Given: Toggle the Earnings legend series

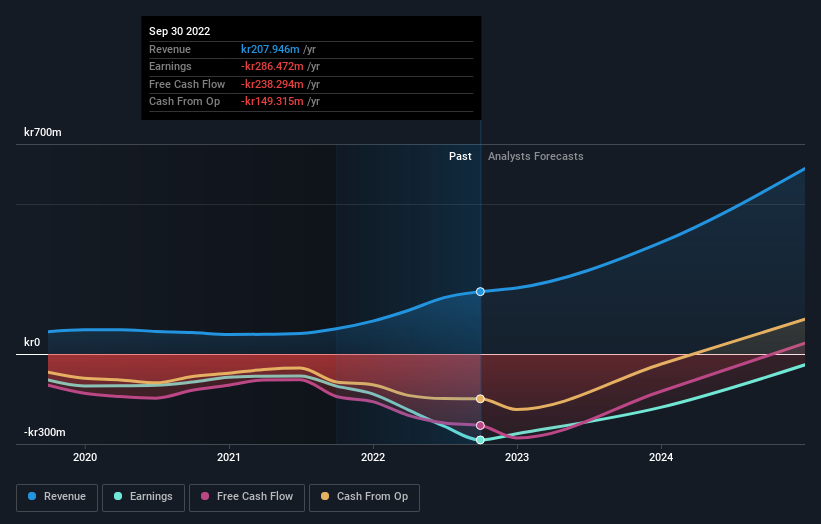Looking at the screenshot, I should coord(143,497).
